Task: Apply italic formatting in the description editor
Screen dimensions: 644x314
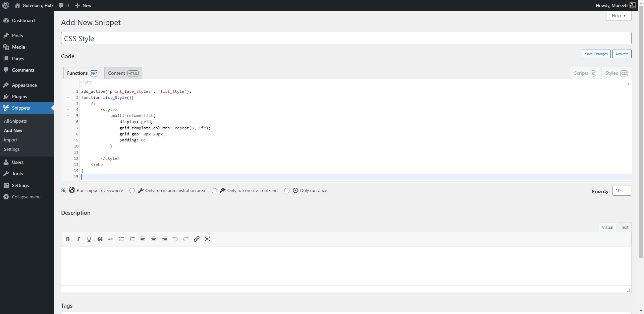Action: pyautogui.click(x=78, y=239)
